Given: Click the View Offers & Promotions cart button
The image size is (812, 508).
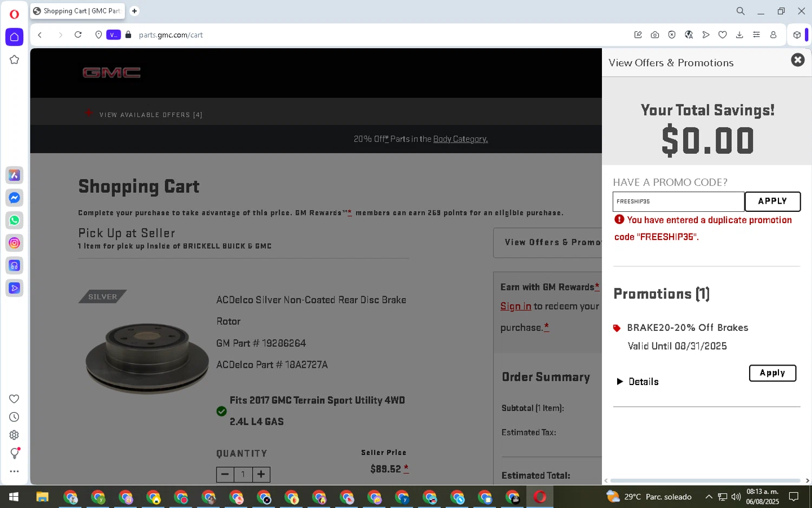Looking at the screenshot, I should [548, 243].
